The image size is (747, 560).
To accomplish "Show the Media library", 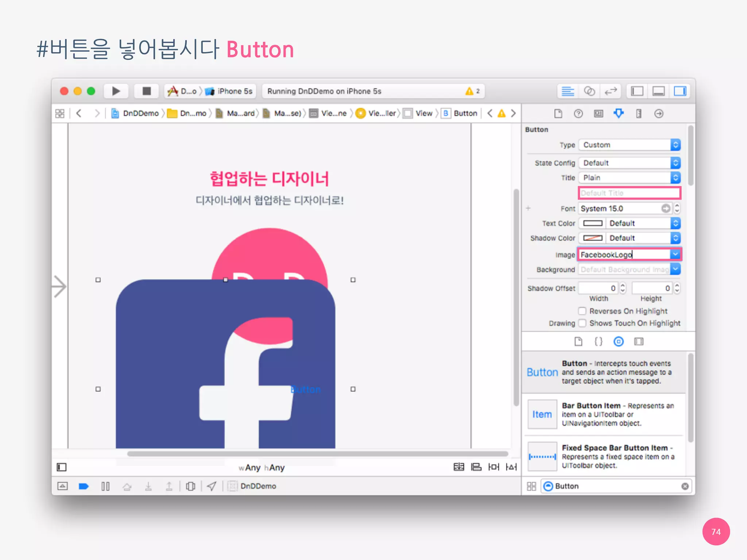I will click(x=639, y=342).
